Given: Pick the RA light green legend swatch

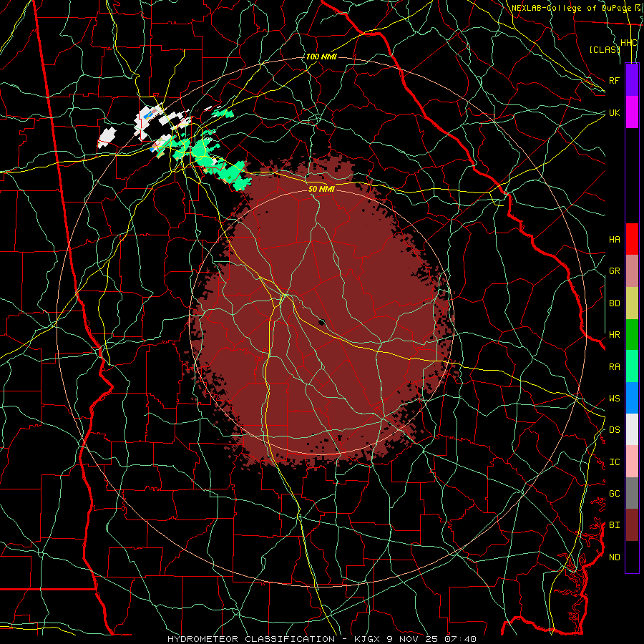Looking at the screenshot, I should click(632, 366).
